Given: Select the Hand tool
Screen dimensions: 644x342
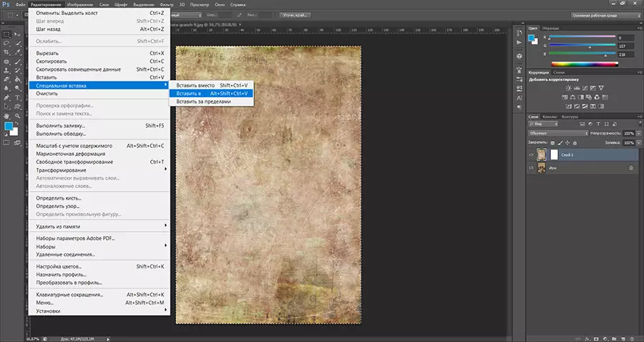Looking at the screenshot, I should point(6,114).
